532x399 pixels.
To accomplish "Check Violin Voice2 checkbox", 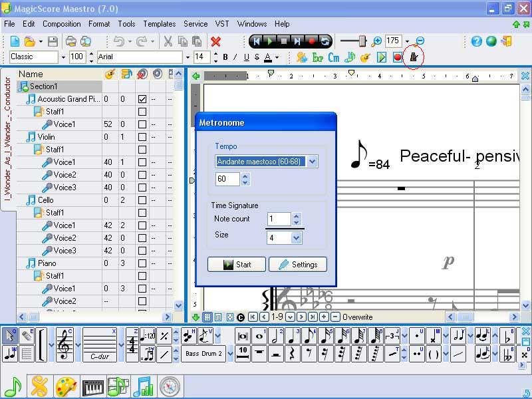I will 142,175.
